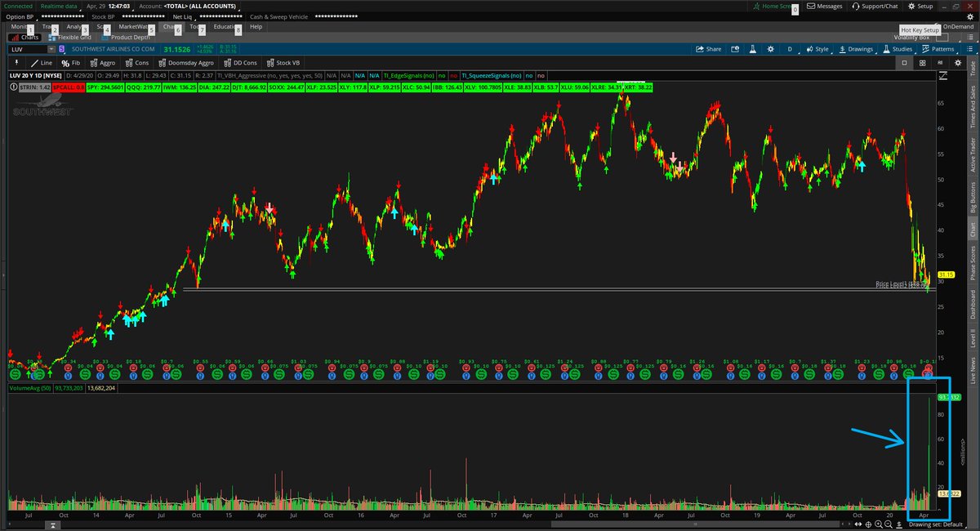The width and height of the screenshot is (980, 531).
Task: Load the DD Cons study set
Action: click(239, 63)
